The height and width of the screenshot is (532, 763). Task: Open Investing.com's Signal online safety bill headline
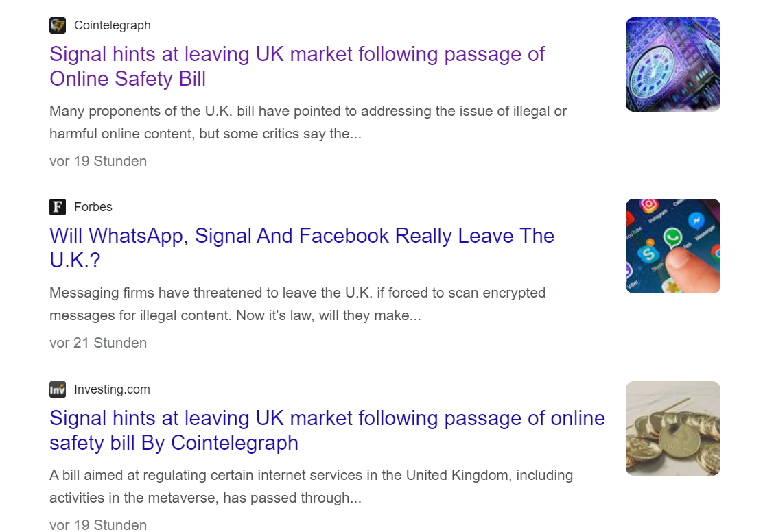pyautogui.click(x=327, y=431)
